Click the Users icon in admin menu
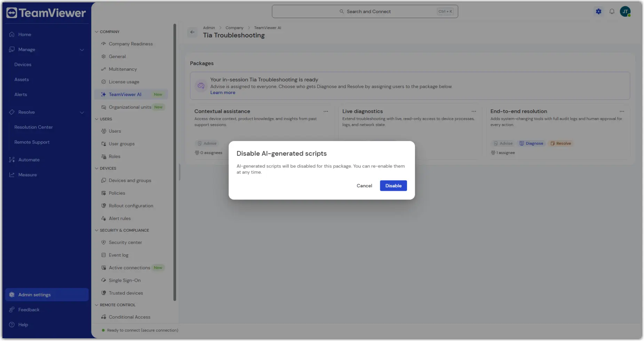644x341 pixels. pos(103,131)
